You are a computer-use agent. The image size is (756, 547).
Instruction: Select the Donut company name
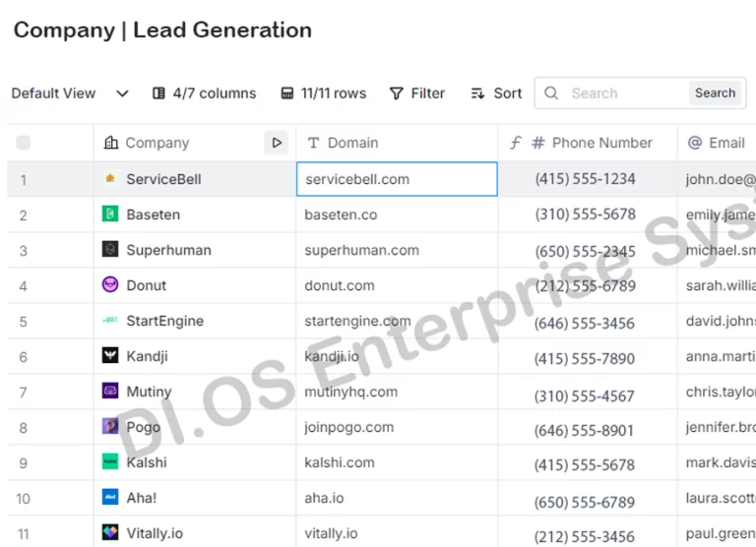tap(146, 285)
